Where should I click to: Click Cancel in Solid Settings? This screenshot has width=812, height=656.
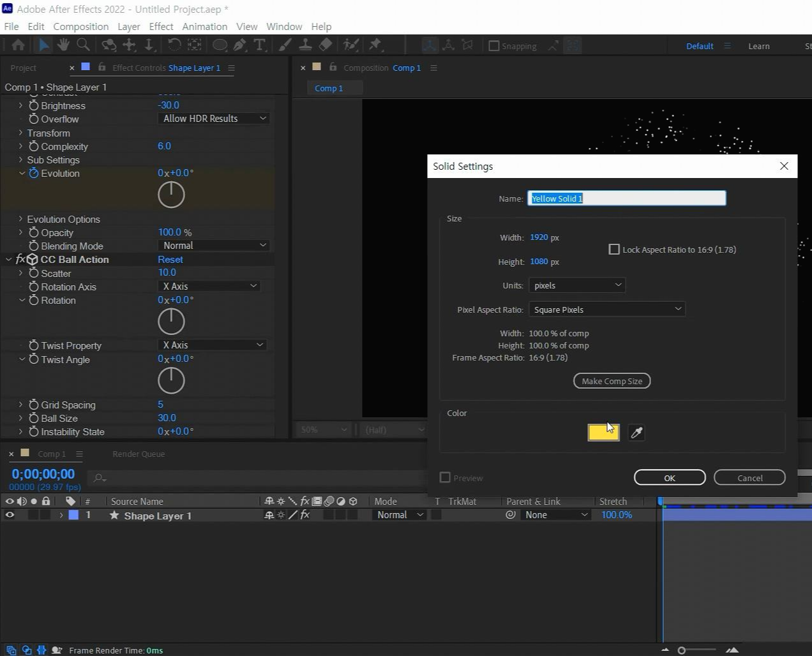tap(749, 477)
